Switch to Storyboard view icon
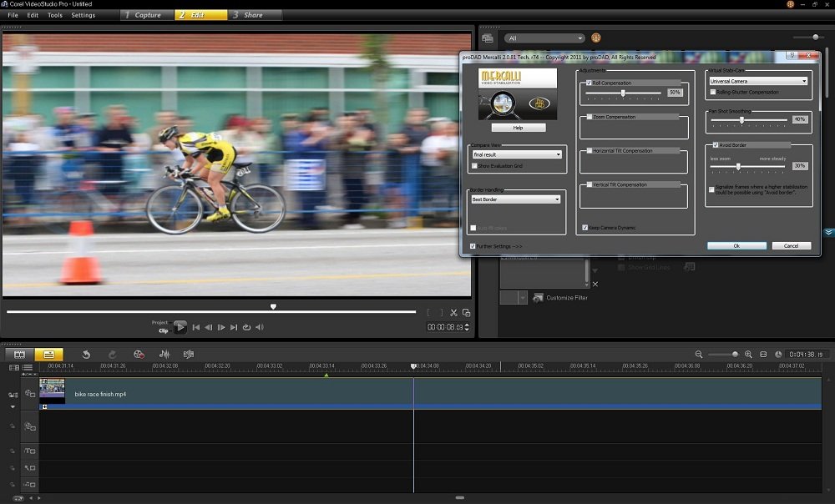Screen dimensions: 835x504 coord(19,355)
